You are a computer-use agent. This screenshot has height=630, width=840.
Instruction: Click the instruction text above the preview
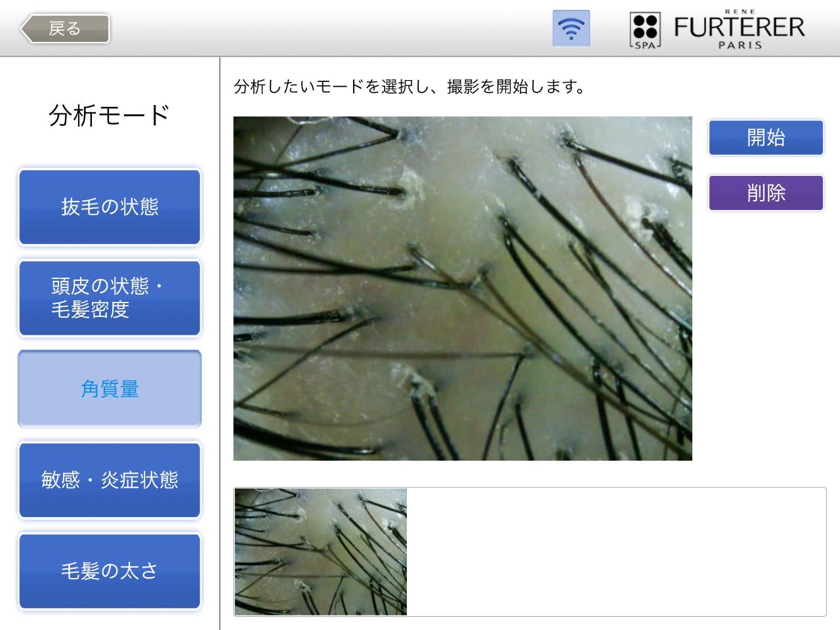coord(409,87)
